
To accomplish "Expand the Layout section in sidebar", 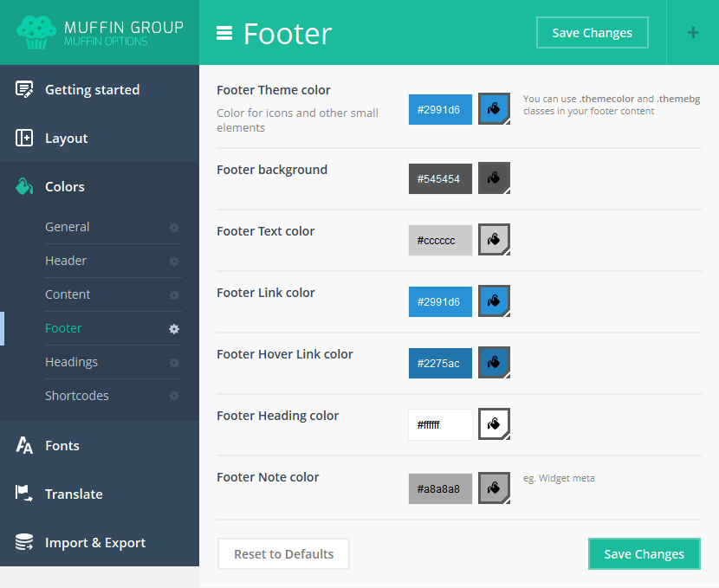I will point(66,139).
